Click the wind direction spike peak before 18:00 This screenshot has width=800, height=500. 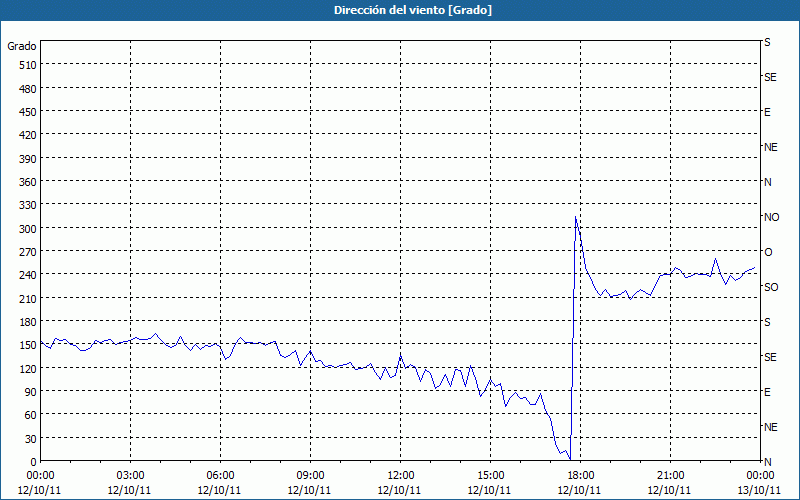tap(576, 217)
